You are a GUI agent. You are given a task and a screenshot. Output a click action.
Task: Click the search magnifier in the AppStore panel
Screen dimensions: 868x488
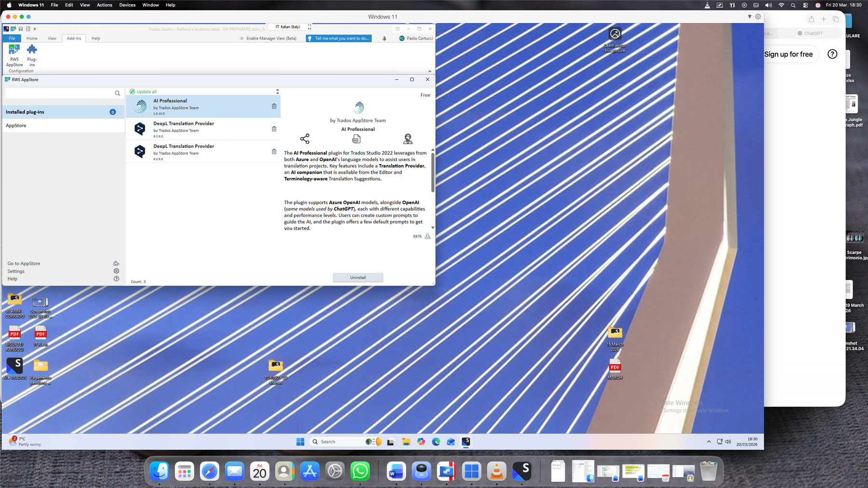pos(117,93)
